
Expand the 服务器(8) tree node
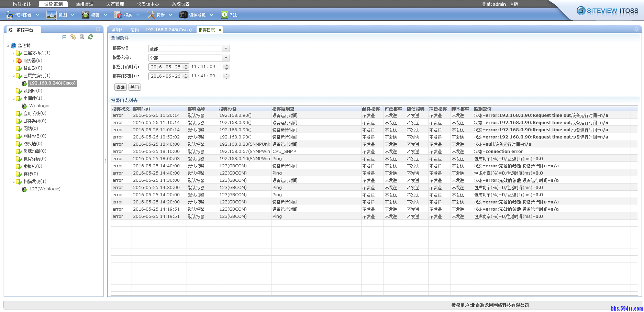[13, 61]
